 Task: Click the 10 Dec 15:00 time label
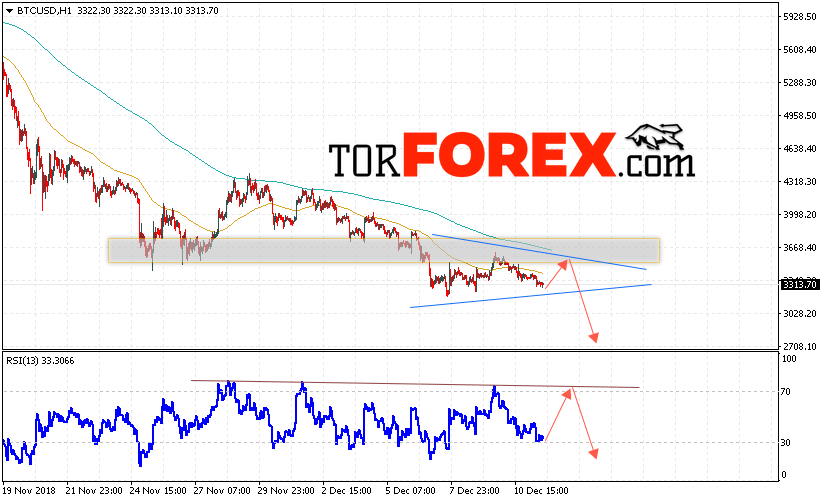(x=541, y=491)
